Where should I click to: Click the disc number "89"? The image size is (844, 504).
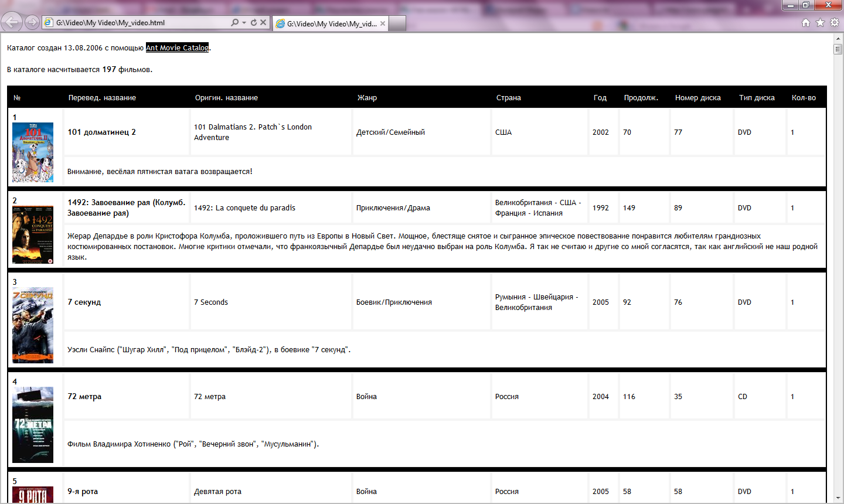point(678,208)
